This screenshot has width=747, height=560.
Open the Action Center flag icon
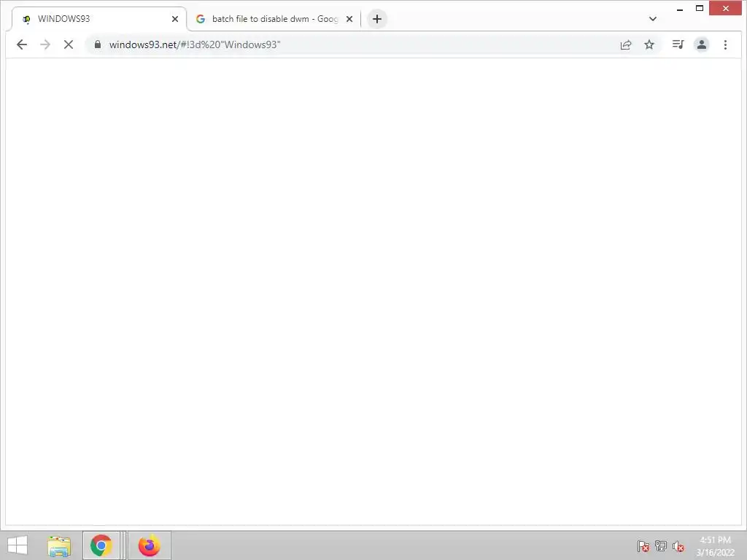click(x=643, y=546)
